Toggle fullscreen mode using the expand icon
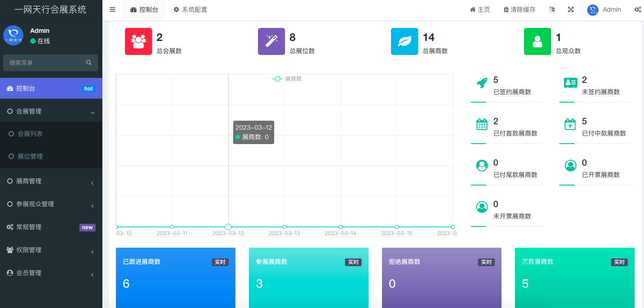 tap(570, 9)
